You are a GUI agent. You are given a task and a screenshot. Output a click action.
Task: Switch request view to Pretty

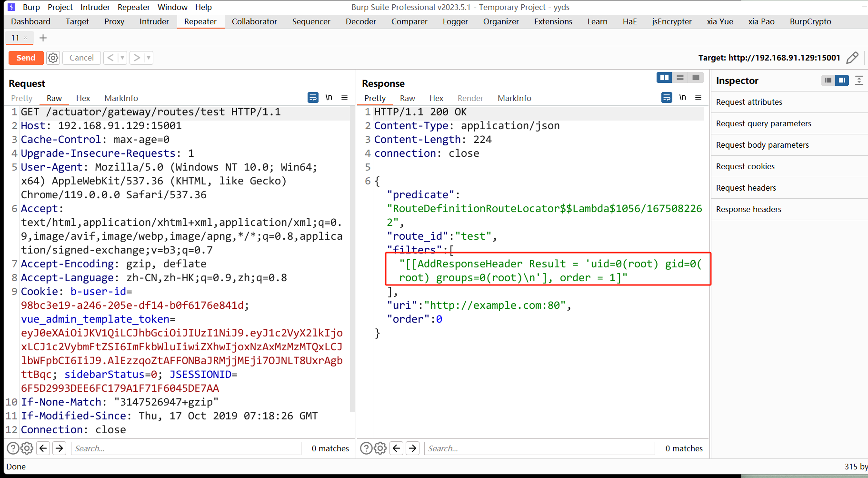pyautogui.click(x=22, y=98)
